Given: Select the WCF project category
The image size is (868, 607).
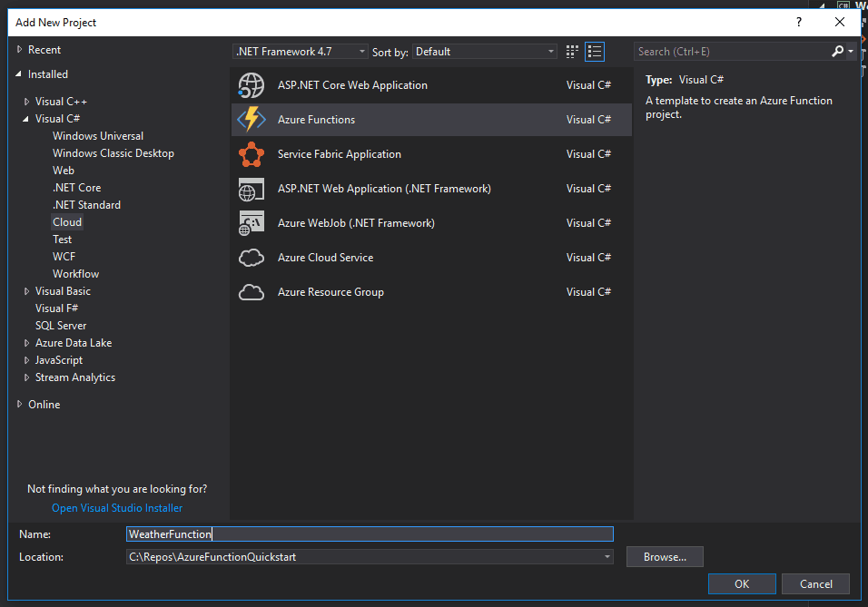Looking at the screenshot, I should [x=64, y=256].
